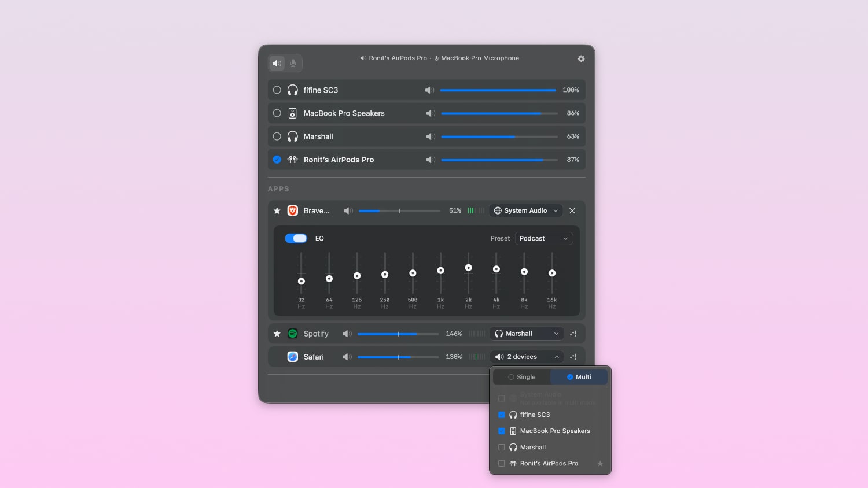Click the Brave app mute icon

click(x=348, y=211)
